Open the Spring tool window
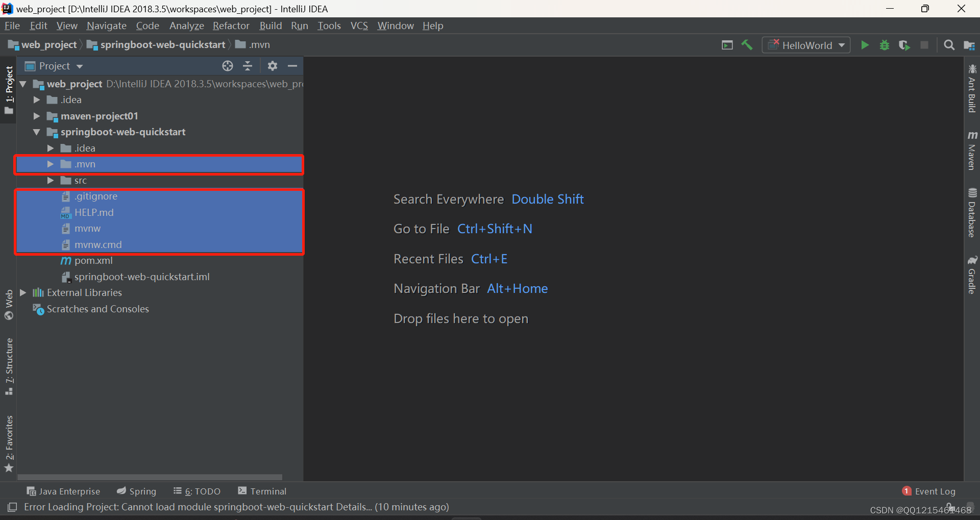980x520 pixels. pos(136,491)
